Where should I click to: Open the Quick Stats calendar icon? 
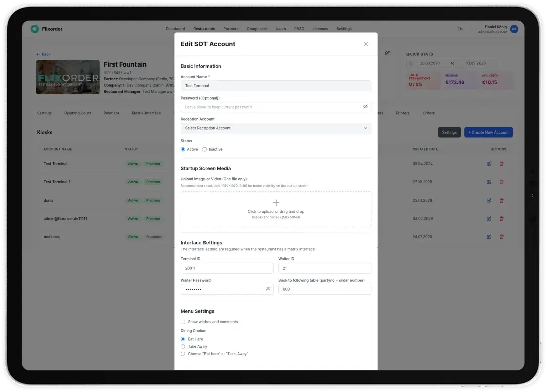[x=411, y=63]
